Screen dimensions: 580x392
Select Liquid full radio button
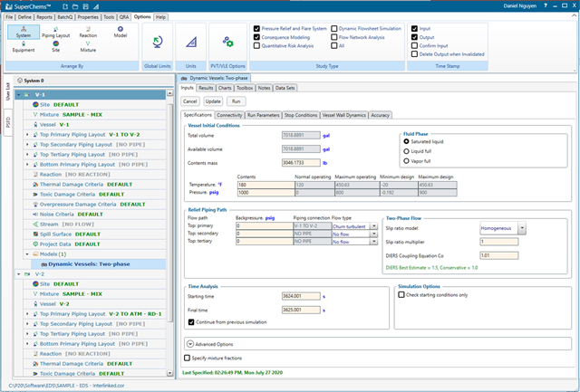click(x=406, y=151)
